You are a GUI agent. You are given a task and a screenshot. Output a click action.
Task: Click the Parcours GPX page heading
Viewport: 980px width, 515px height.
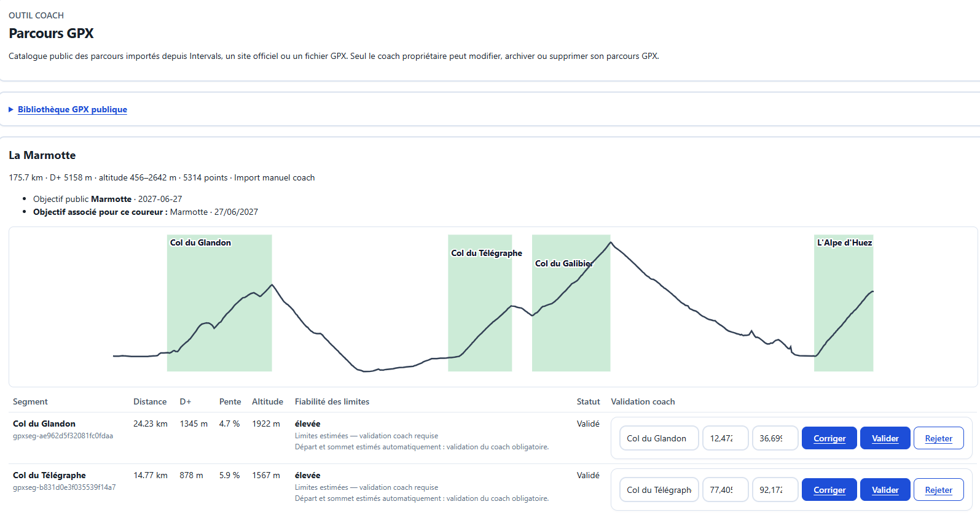(x=51, y=33)
